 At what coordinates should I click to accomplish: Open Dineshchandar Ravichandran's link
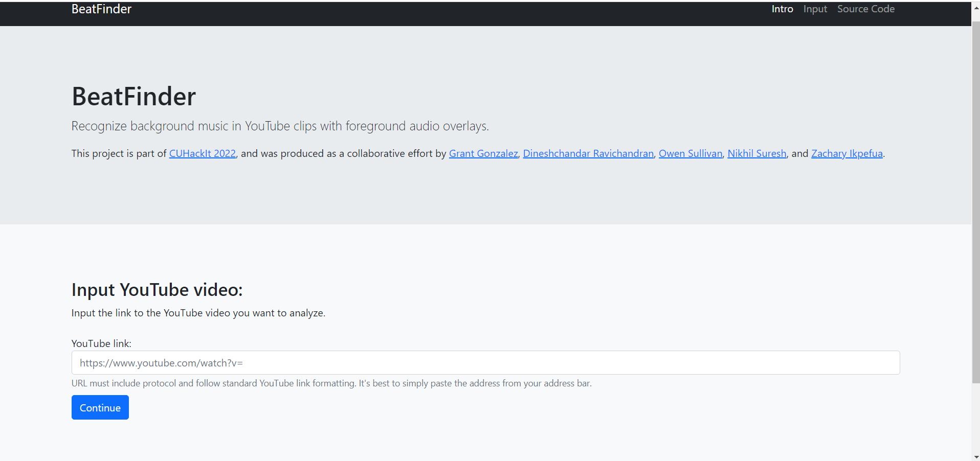coord(588,153)
